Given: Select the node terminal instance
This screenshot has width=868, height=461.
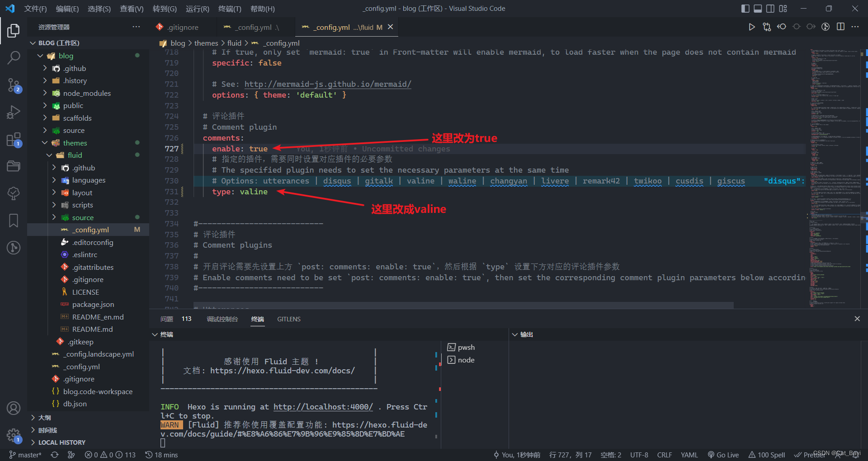Looking at the screenshot, I should click(x=461, y=360).
